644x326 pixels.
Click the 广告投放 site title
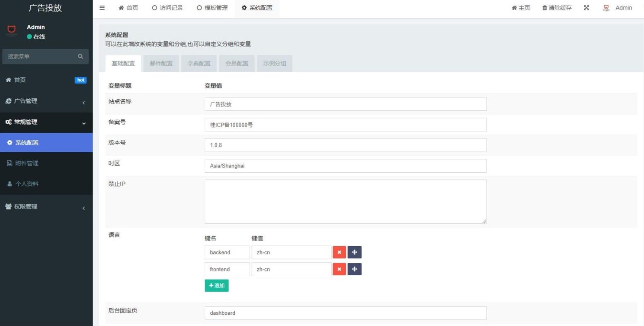[45, 8]
